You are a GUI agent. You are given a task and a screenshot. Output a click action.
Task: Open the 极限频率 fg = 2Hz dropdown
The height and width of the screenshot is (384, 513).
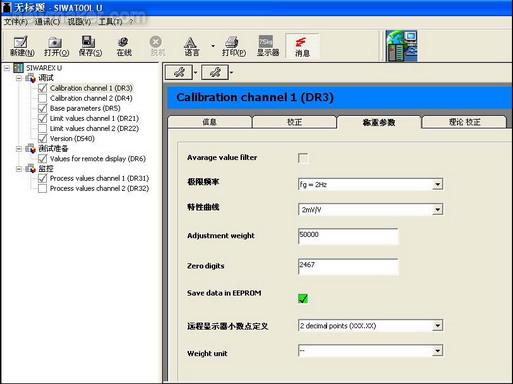[438, 184]
